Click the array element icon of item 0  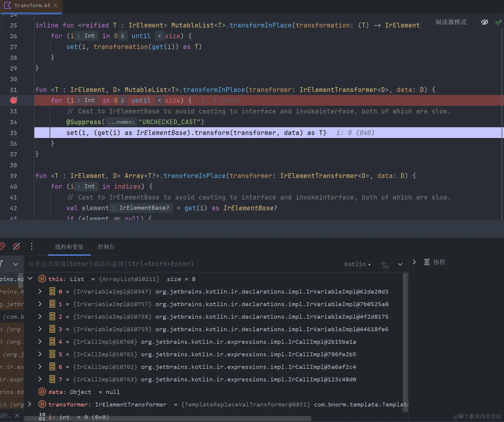52,291
